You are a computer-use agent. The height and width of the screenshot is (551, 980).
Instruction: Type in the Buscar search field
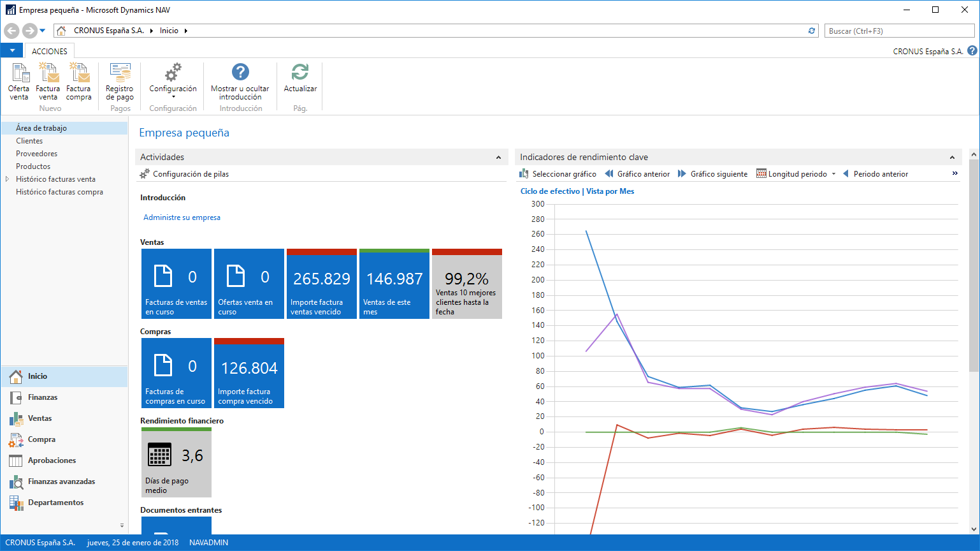coord(900,31)
